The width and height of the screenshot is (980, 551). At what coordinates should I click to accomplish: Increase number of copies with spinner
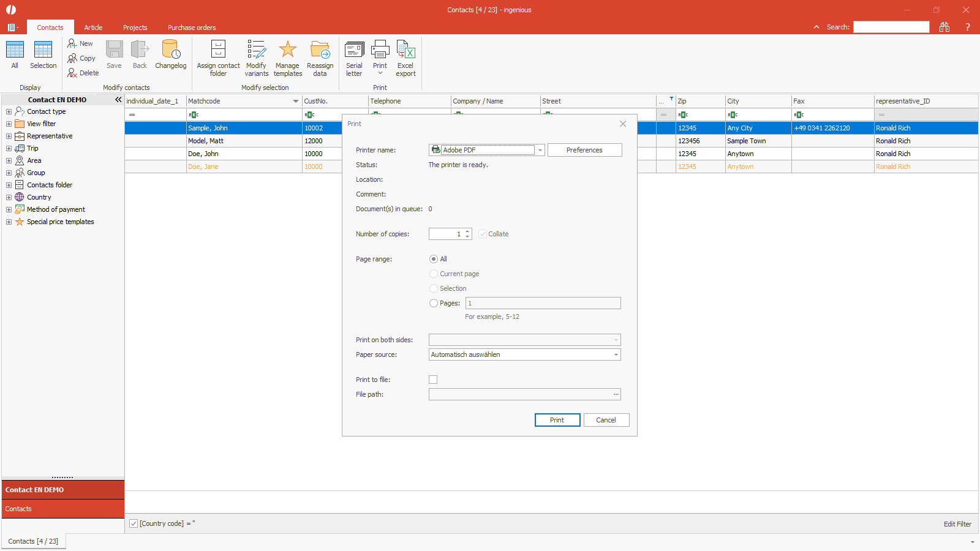click(467, 231)
